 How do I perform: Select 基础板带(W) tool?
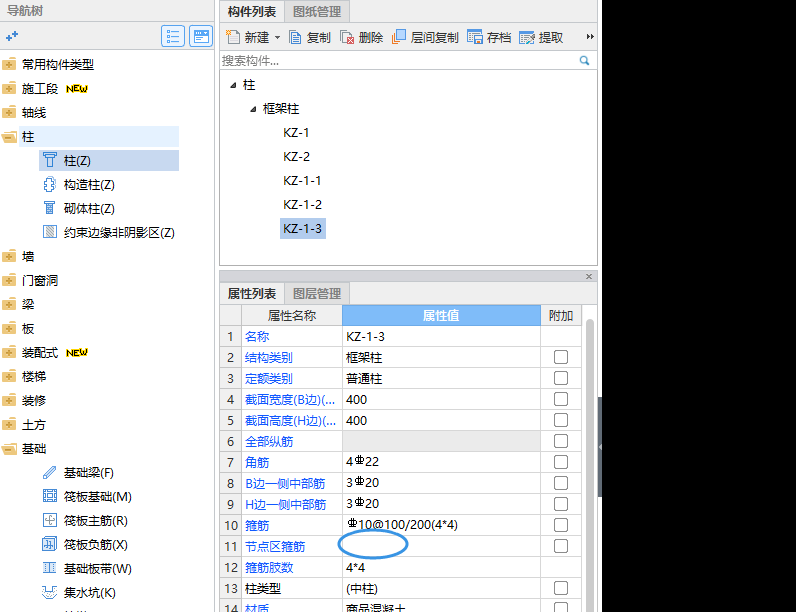click(x=87, y=569)
